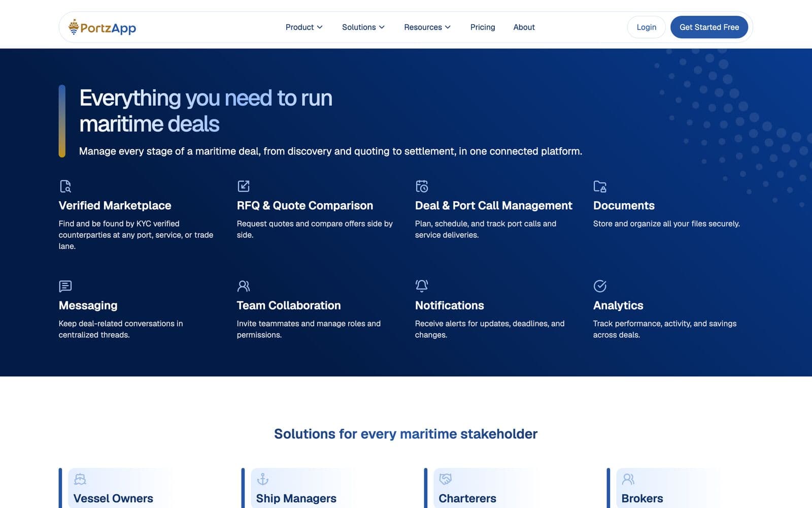The height and width of the screenshot is (508, 812).
Task: Click 'Manage every stage of a maritime deal' subtitle
Action: [330, 151]
